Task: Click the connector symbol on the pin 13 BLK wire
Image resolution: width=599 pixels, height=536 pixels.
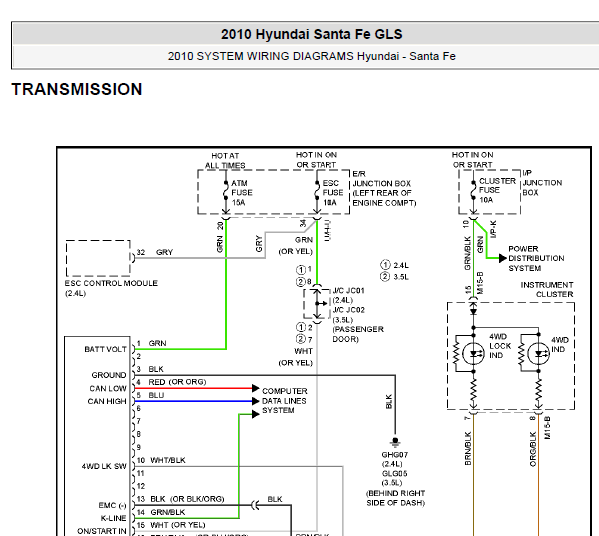Action: (256, 505)
